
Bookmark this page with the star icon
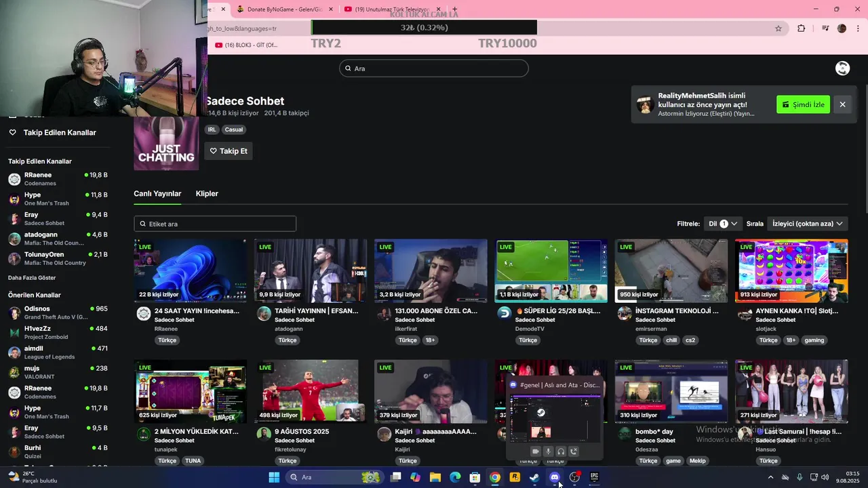[778, 28]
